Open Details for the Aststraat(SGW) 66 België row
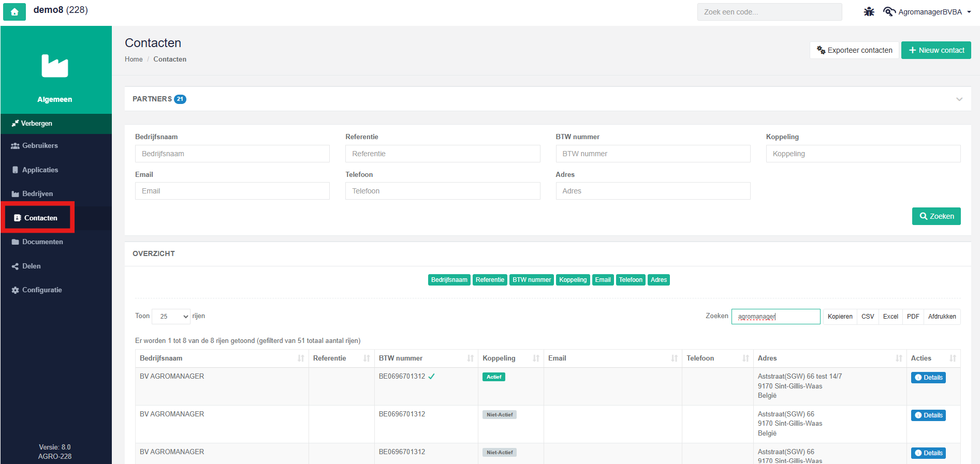Viewport: 980px width, 464px height. (x=928, y=415)
